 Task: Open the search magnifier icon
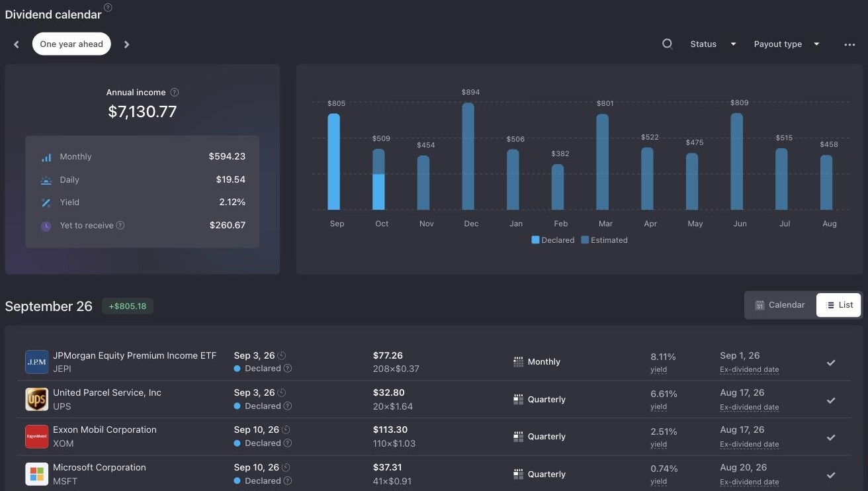pos(668,44)
